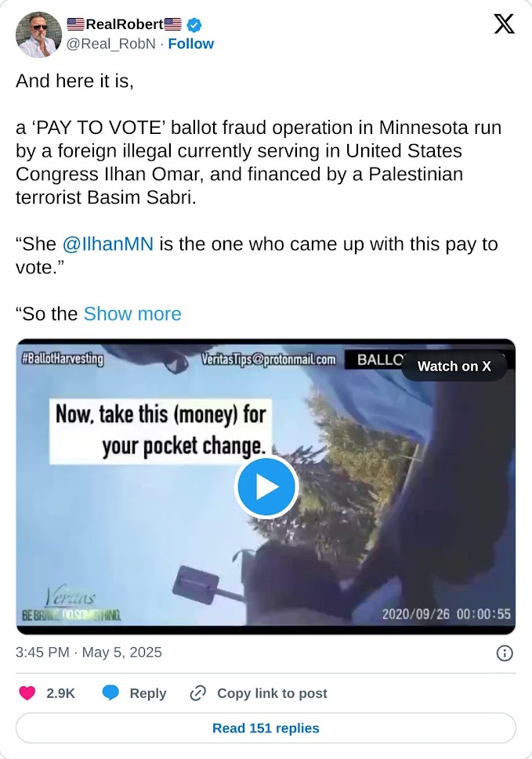The height and width of the screenshot is (759, 532).
Task: Open the info circle icon
Action: tap(505, 653)
